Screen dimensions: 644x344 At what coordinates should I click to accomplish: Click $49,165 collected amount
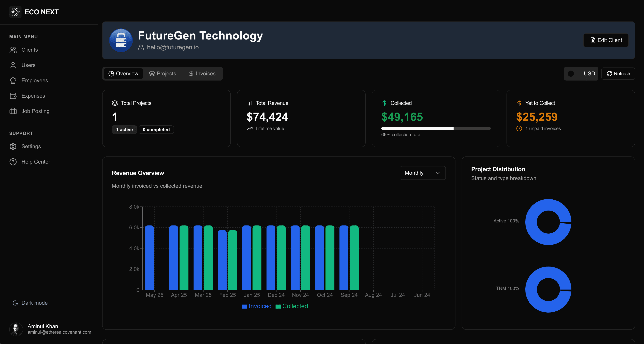[x=402, y=117]
